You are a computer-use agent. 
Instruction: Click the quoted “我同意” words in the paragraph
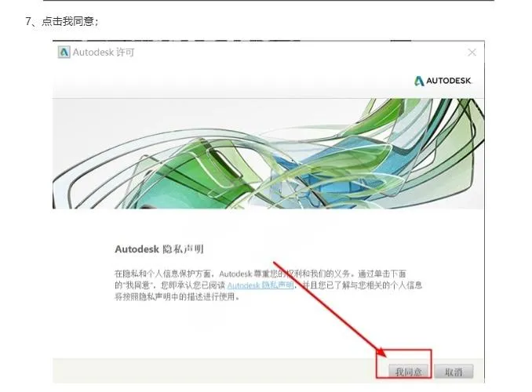tap(138, 285)
